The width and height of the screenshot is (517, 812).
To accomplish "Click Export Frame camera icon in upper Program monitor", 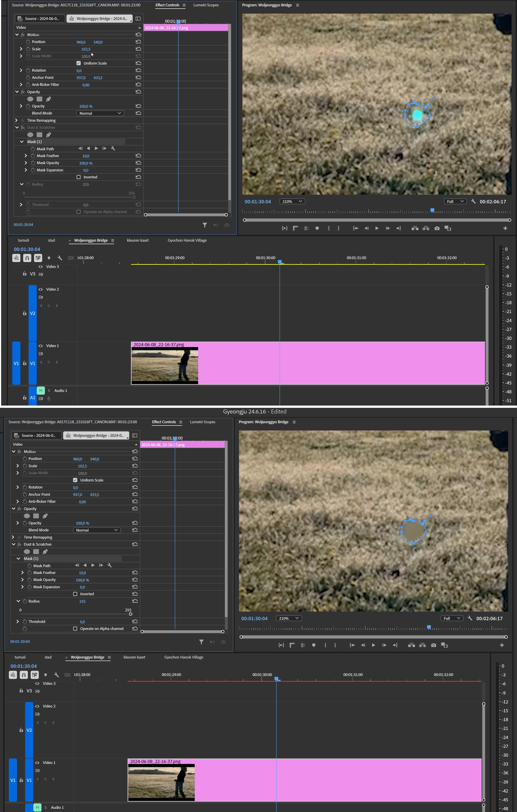I will tap(437, 228).
